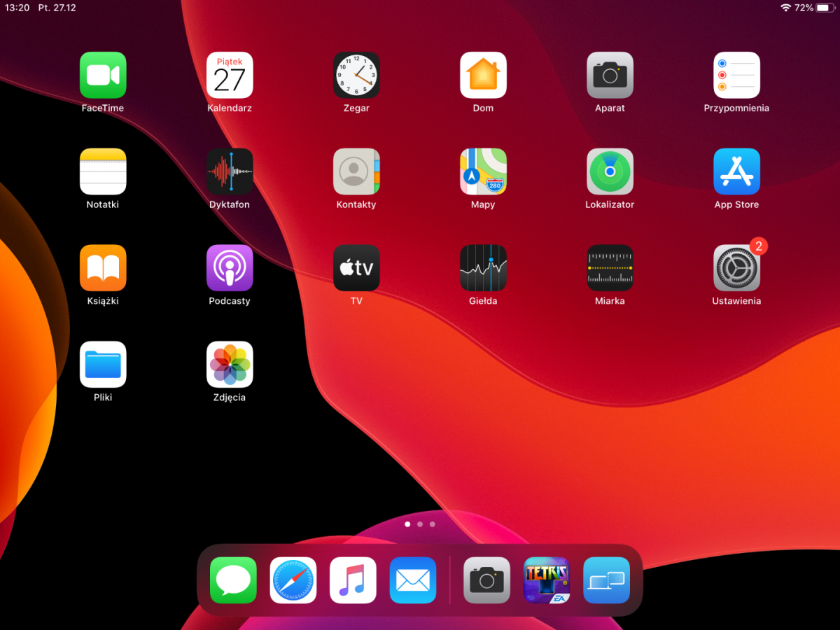Viewport: 840px width, 630px height.
Task: Open the Przypomnienia reminders app
Action: (x=736, y=75)
